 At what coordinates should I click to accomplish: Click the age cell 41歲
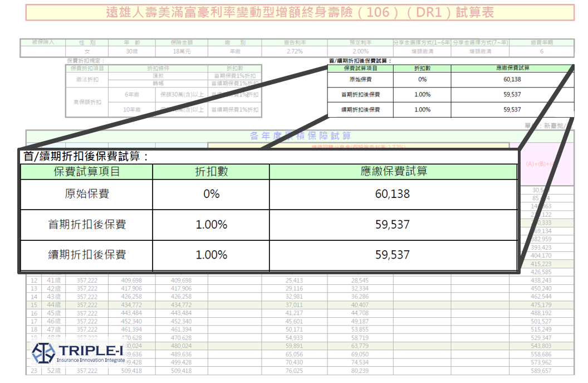click(x=53, y=280)
